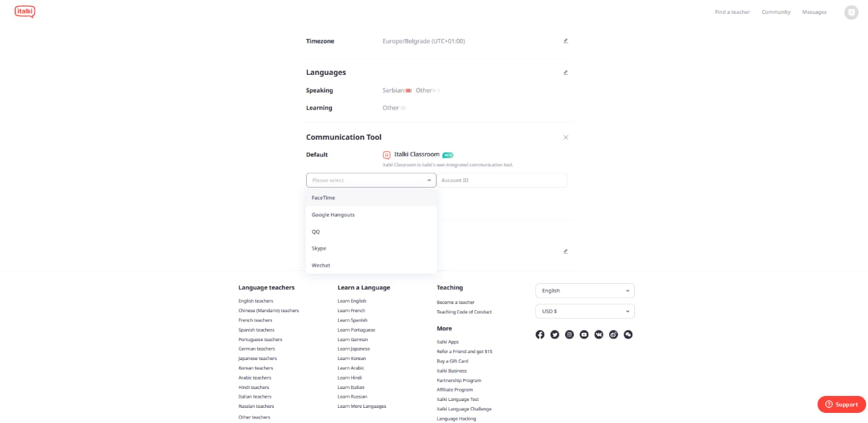Open Learn Korean link
The width and height of the screenshot is (868, 423).
click(x=351, y=358)
